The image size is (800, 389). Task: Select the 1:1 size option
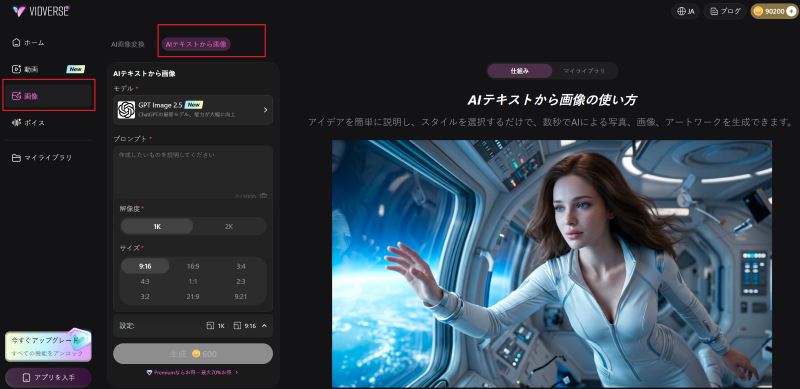tap(193, 281)
